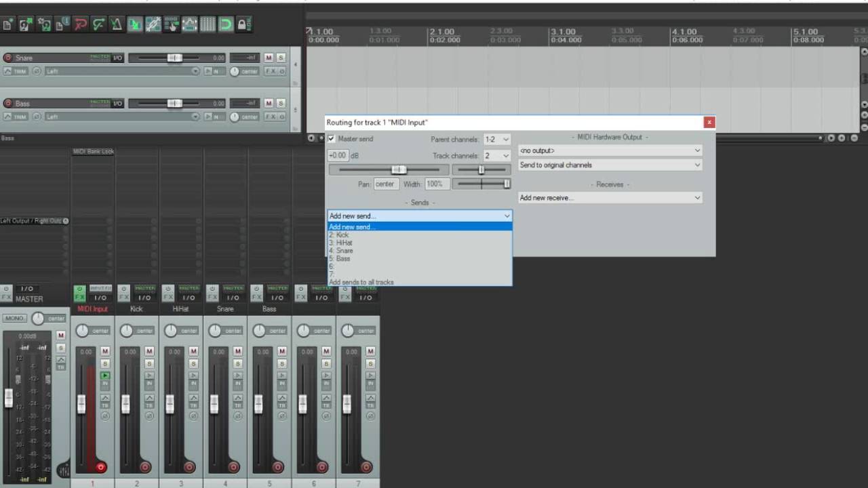The height and width of the screenshot is (488, 868).
Task: Click timeline ruler marker 3.1.00
Action: (x=563, y=32)
